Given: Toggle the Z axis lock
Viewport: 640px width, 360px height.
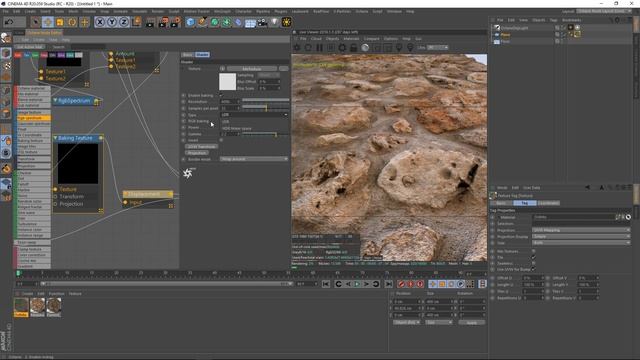Looking at the screenshot, I should (x=124, y=22).
